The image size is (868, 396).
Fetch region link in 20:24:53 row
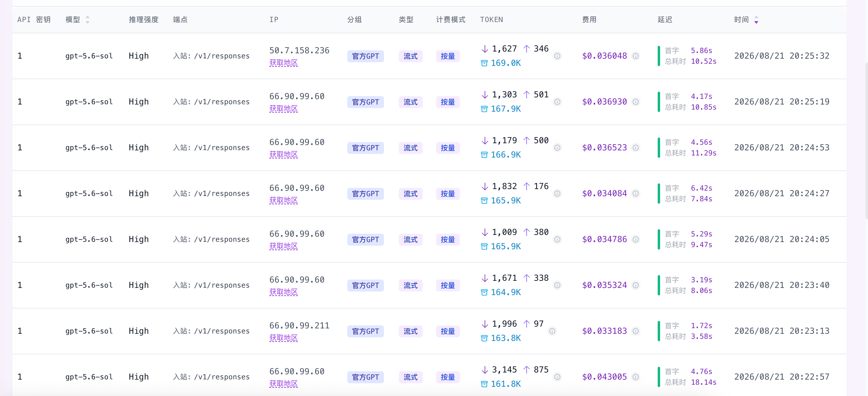pos(283,154)
